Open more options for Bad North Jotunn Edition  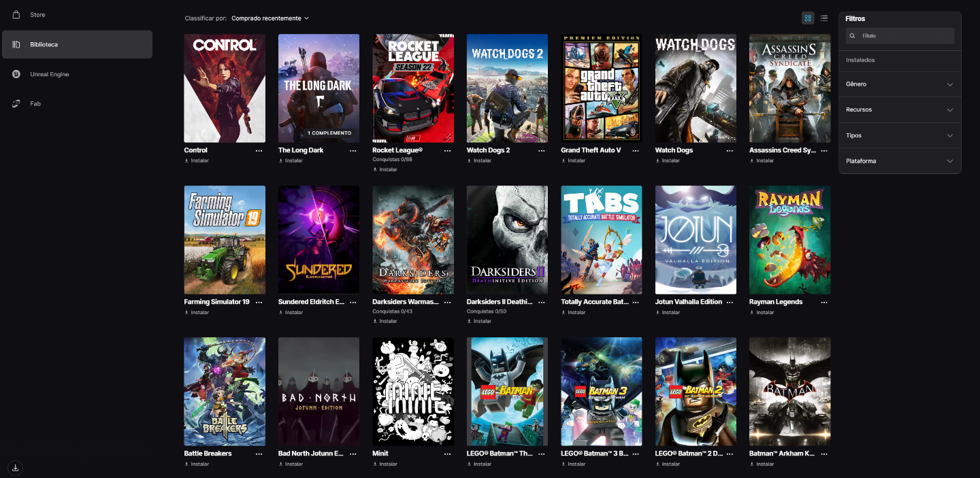click(x=353, y=454)
